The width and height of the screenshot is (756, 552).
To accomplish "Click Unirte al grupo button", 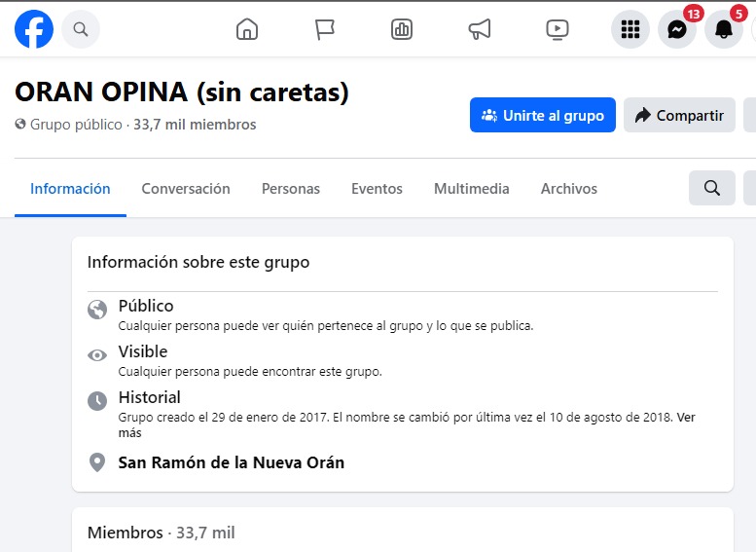I will (x=543, y=115).
